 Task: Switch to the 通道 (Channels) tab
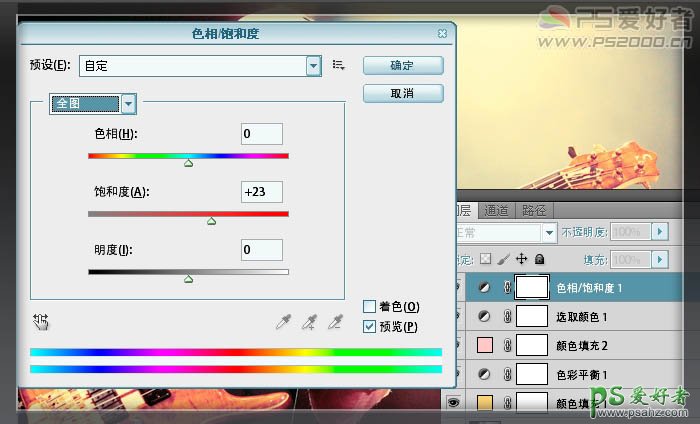[x=496, y=210]
